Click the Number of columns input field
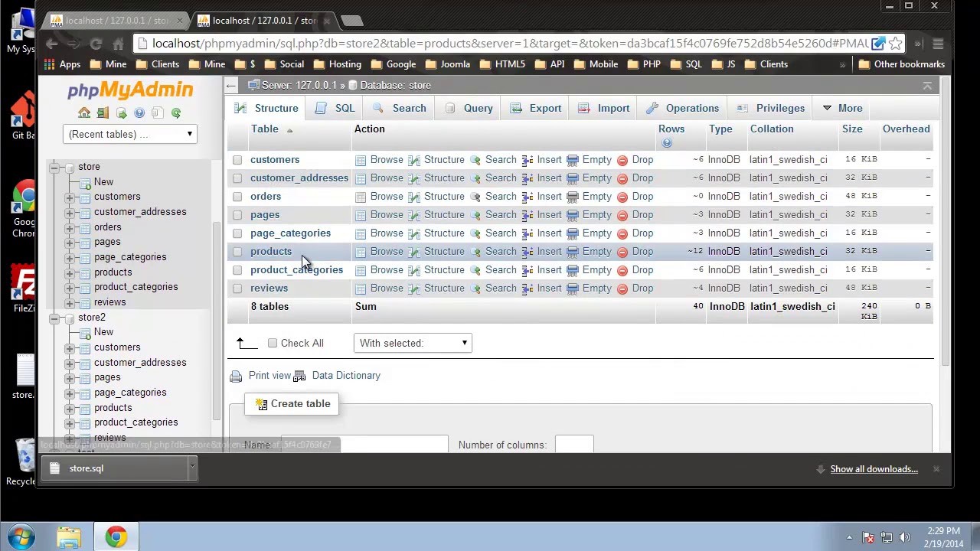 click(574, 444)
